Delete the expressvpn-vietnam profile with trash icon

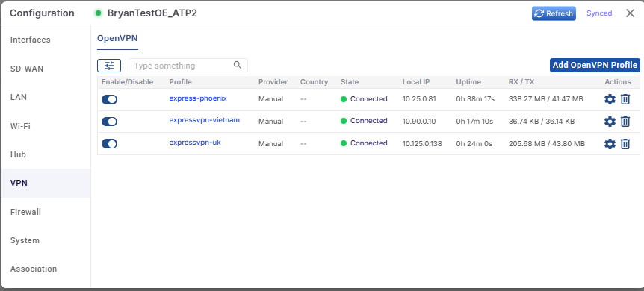[625, 122]
